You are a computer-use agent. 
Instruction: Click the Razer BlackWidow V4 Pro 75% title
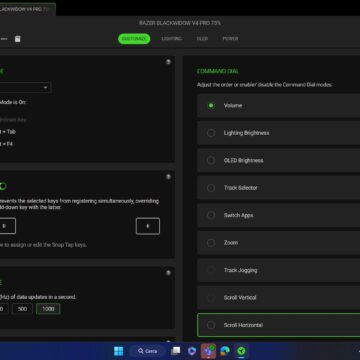[x=180, y=23]
